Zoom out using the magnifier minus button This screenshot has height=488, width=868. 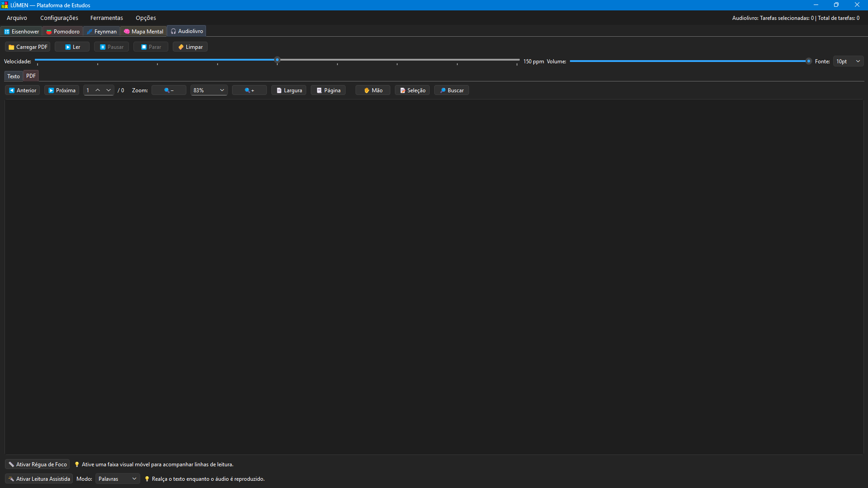coord(169,90)
